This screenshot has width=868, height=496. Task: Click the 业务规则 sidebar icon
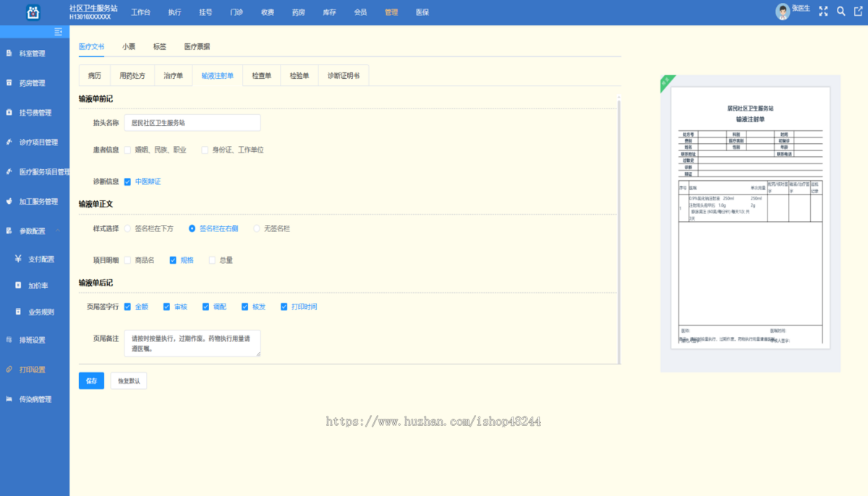(18, 312)
